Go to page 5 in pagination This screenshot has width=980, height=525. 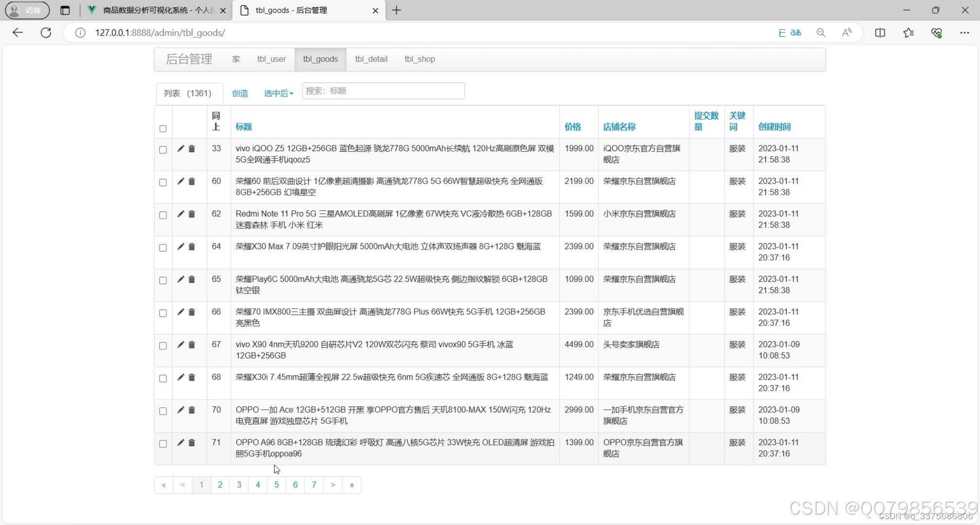(x=276, y=485)
